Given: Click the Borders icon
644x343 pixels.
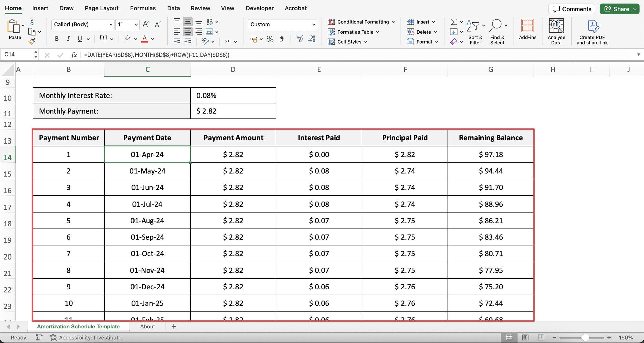Looking at the screenshot, I should 104,39.
